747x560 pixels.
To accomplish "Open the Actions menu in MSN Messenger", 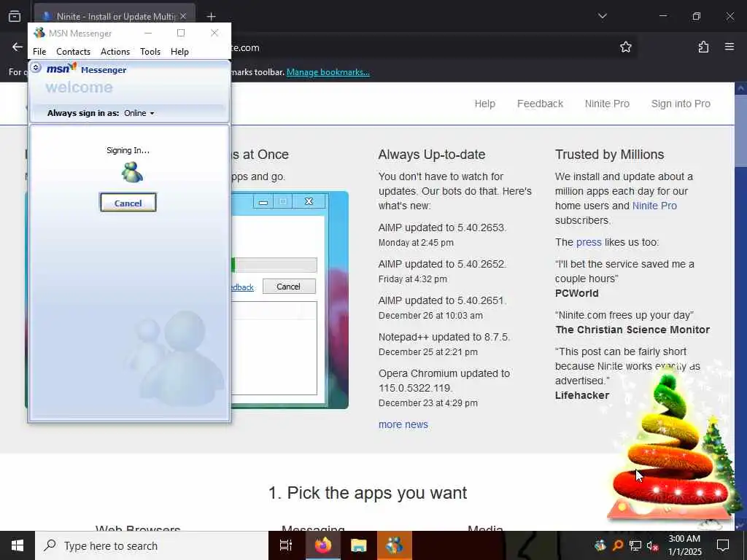I will pyautogui.click(x=115, y=52).
